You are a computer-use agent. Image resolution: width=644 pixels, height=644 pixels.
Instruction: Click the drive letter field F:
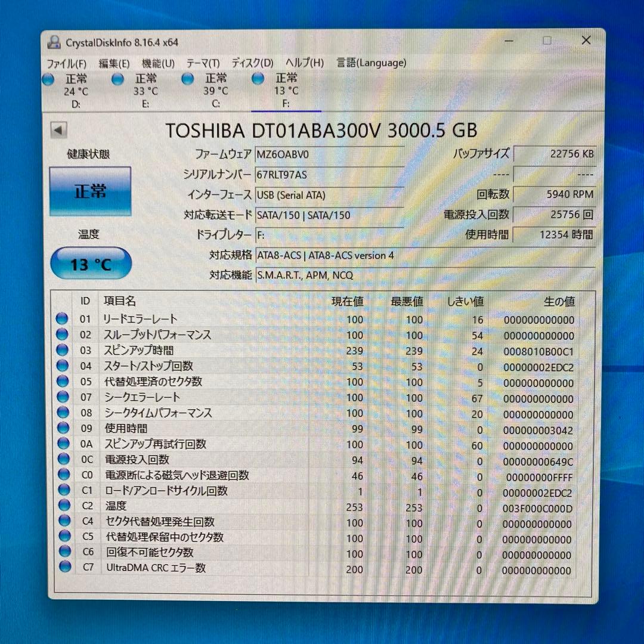tap(329, 236)
